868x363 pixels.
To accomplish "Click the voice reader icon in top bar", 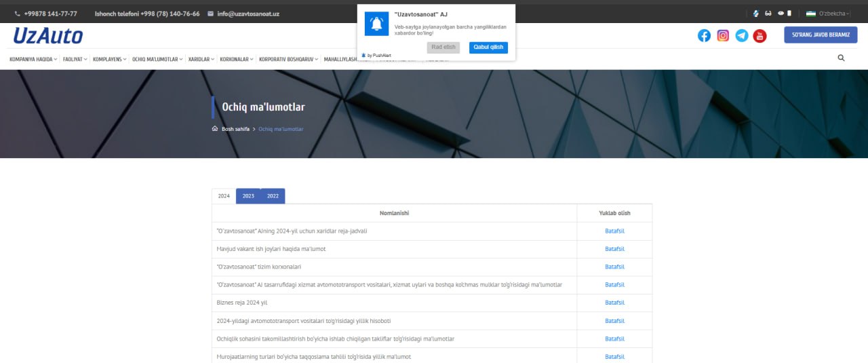I will (756, 14).
